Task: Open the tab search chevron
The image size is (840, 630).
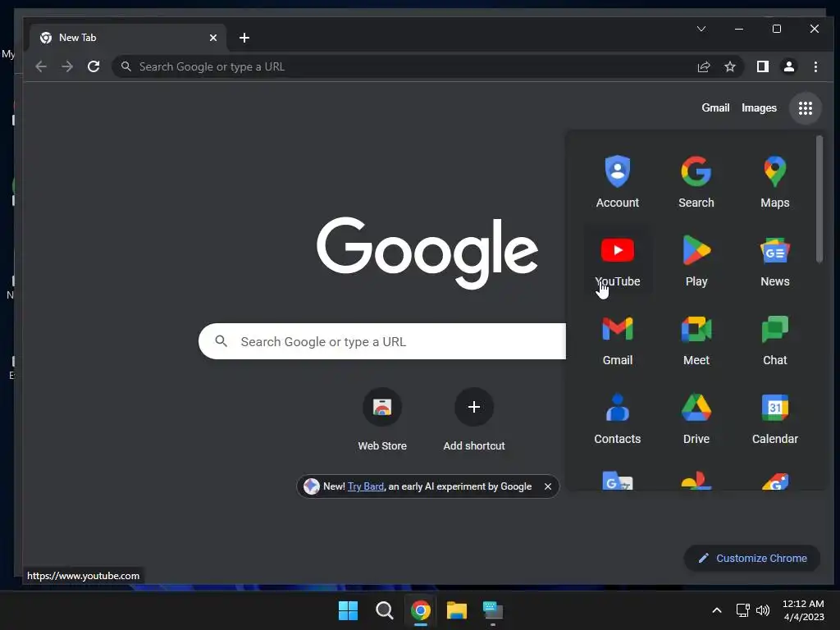Action: 701,29
